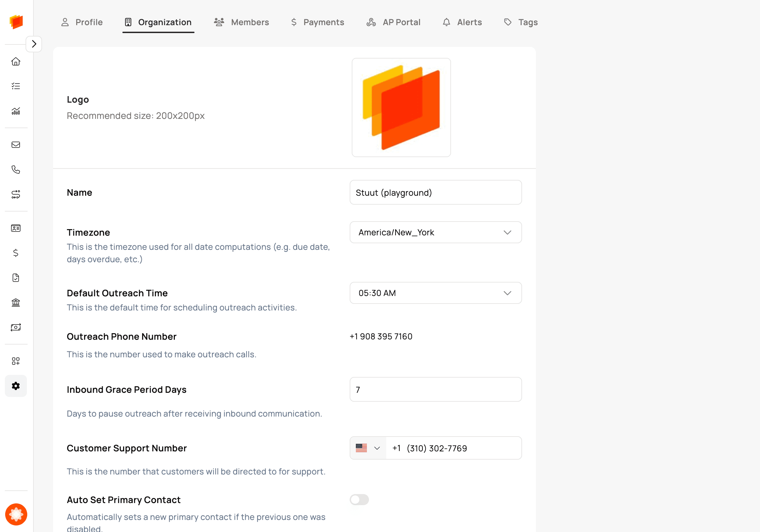
Task: Click the Inbound Grace Period Days field
Action: 436,389
